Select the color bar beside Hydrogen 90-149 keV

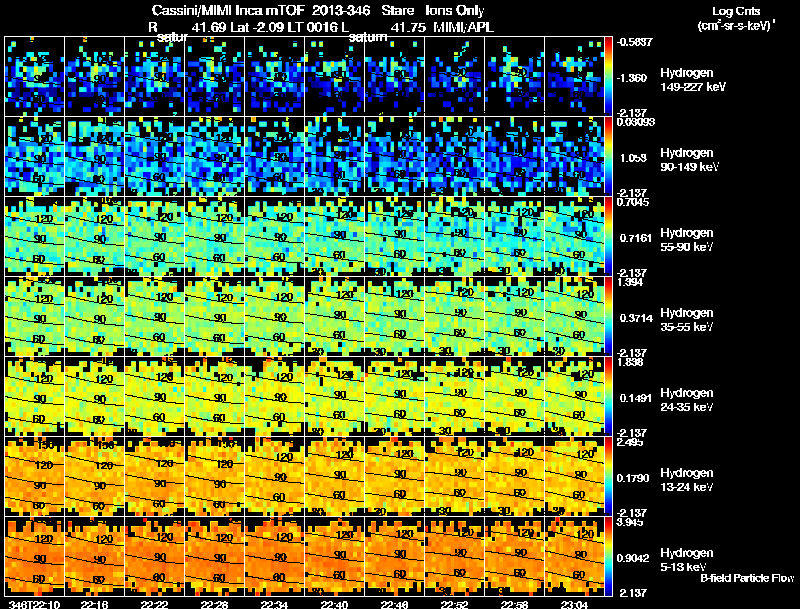608,156
